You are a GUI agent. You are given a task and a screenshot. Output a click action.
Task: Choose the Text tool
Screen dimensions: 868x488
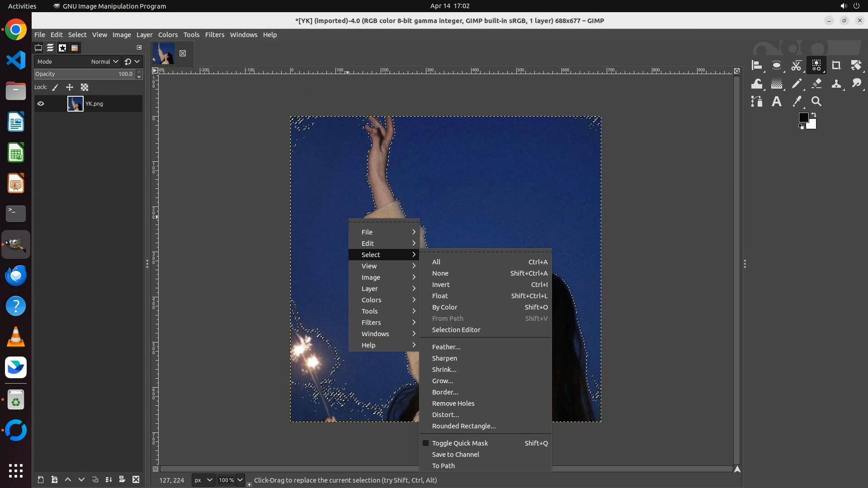[776, 102]
